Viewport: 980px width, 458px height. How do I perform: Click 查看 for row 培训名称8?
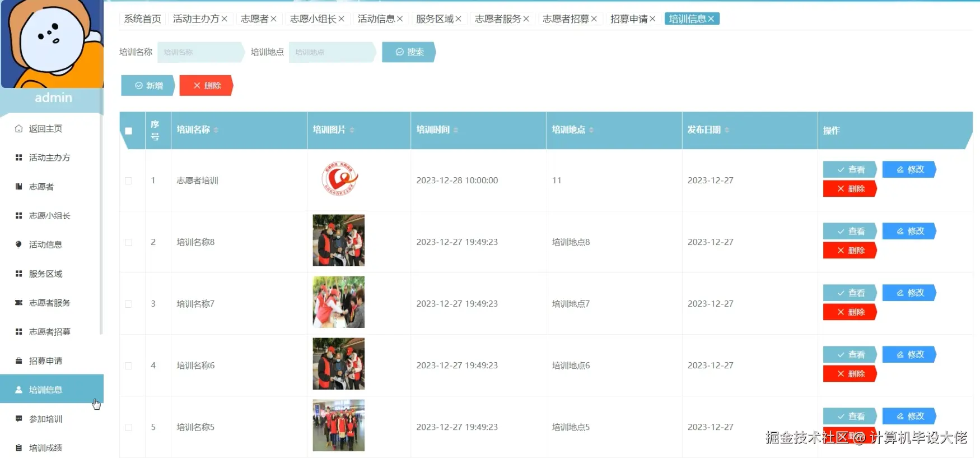[x=850, y=231]
